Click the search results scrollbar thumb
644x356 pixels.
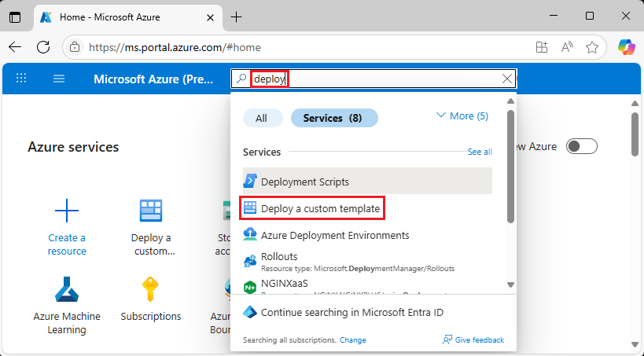510,167
